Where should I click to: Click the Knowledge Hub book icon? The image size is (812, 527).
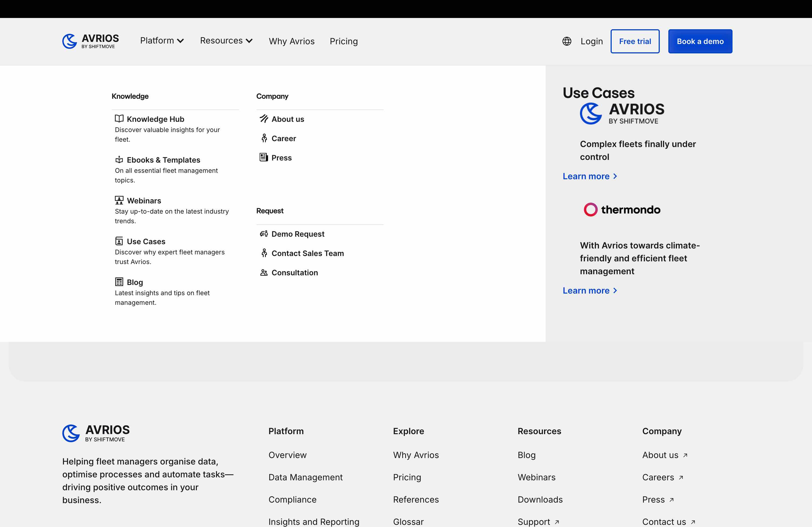[x=119, y=119]
